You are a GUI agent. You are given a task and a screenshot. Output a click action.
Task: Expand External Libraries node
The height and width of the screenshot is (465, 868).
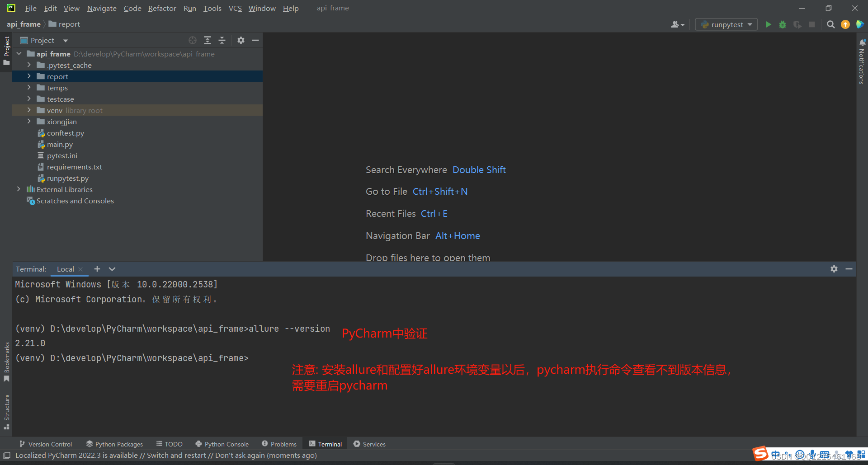(19, 189)
